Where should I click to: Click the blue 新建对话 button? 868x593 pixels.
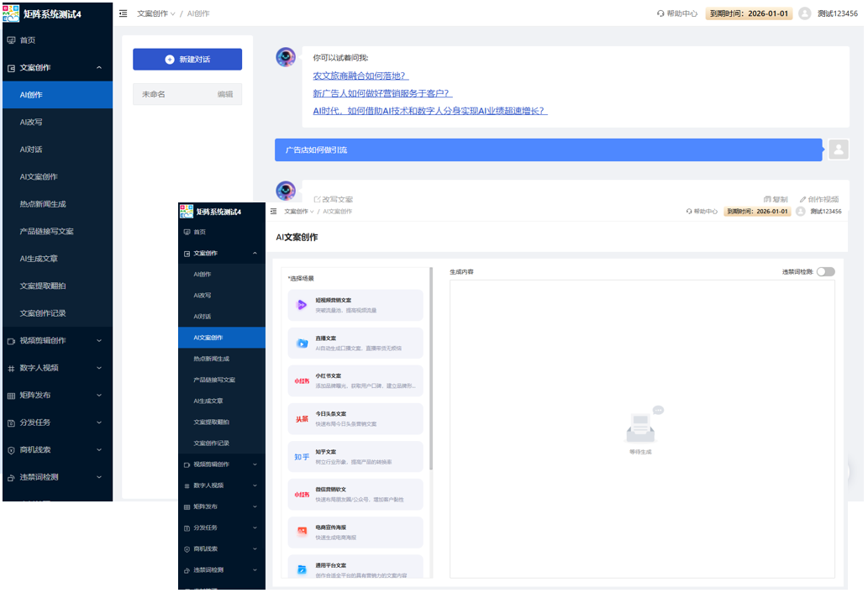click(187, 60)
